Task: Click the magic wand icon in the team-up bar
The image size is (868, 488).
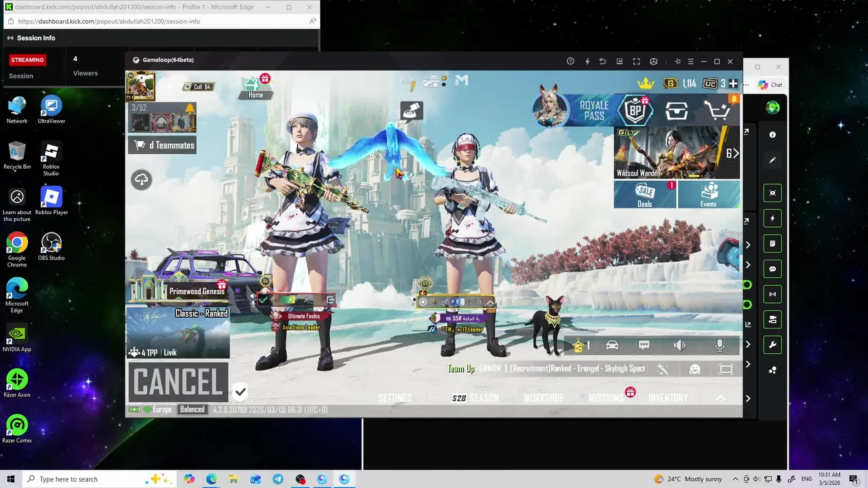Action: tap(663, 369)
